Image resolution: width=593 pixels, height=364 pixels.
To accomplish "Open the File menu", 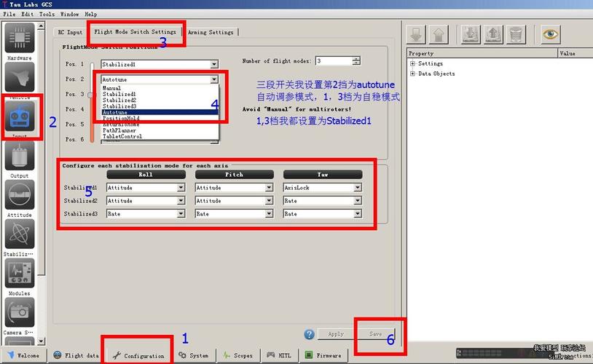I will pyautogui.click(x=9, y=14).
